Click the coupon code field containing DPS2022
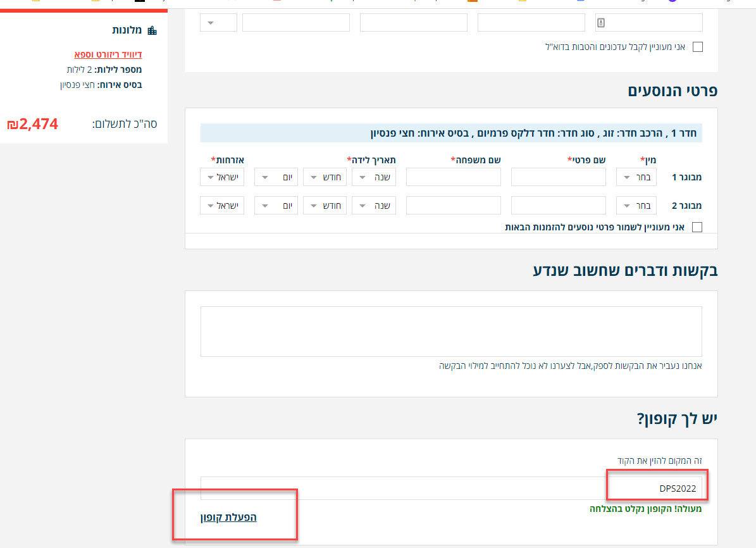 coord(451,488)
